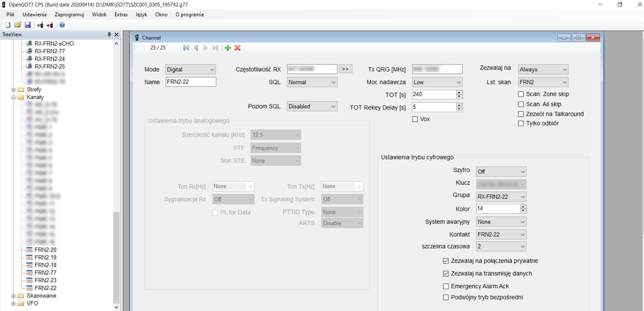Viewport: 644px width, 311px height.
Task: Open the Extras menu
Action: tap(121, 15)
